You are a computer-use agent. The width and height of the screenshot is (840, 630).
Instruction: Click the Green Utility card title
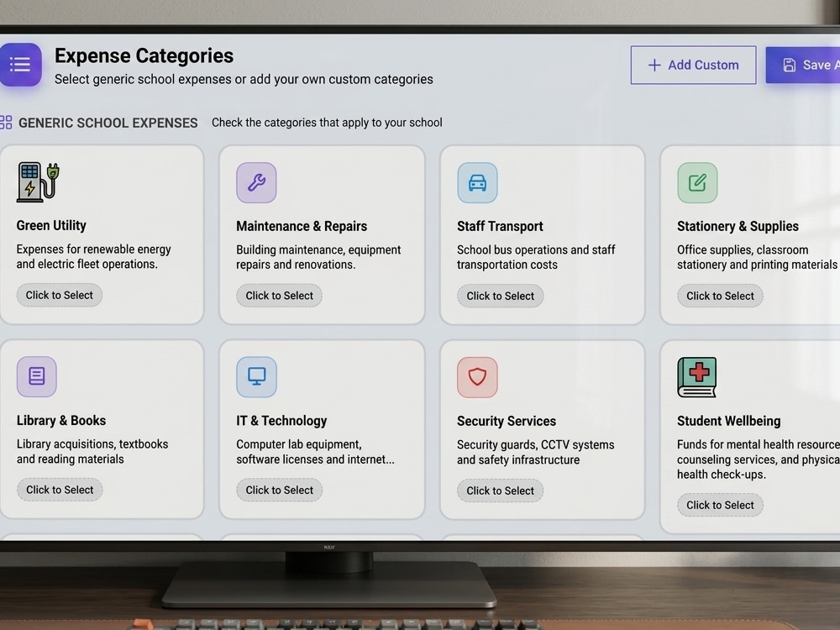tap(51, 225)
